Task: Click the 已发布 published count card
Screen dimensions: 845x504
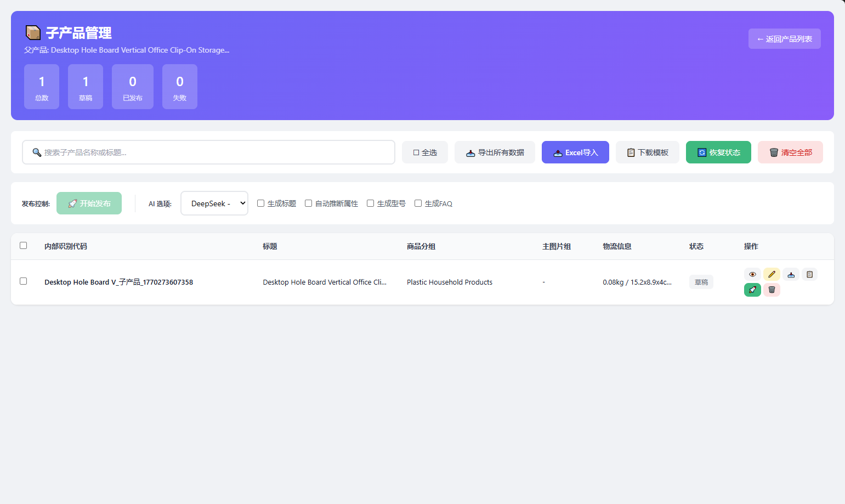Action: [x=133, y=87]
